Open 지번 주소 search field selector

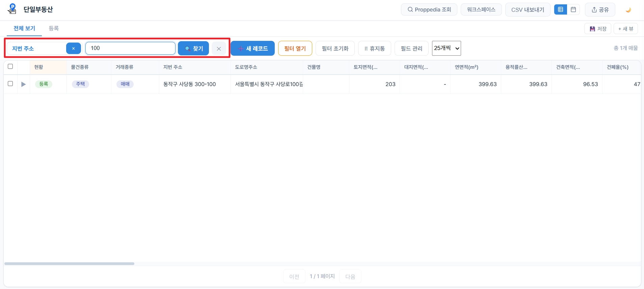[36, 48]
